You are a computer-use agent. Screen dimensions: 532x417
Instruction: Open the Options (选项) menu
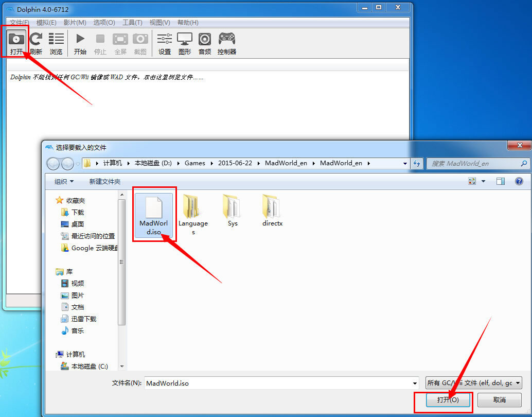tap(104, 23)
